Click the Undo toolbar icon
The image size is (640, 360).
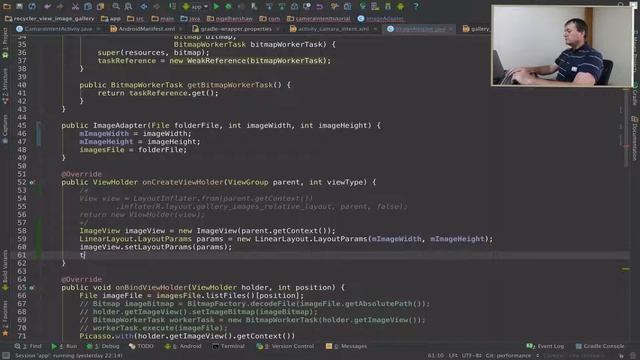click(47, 6)
